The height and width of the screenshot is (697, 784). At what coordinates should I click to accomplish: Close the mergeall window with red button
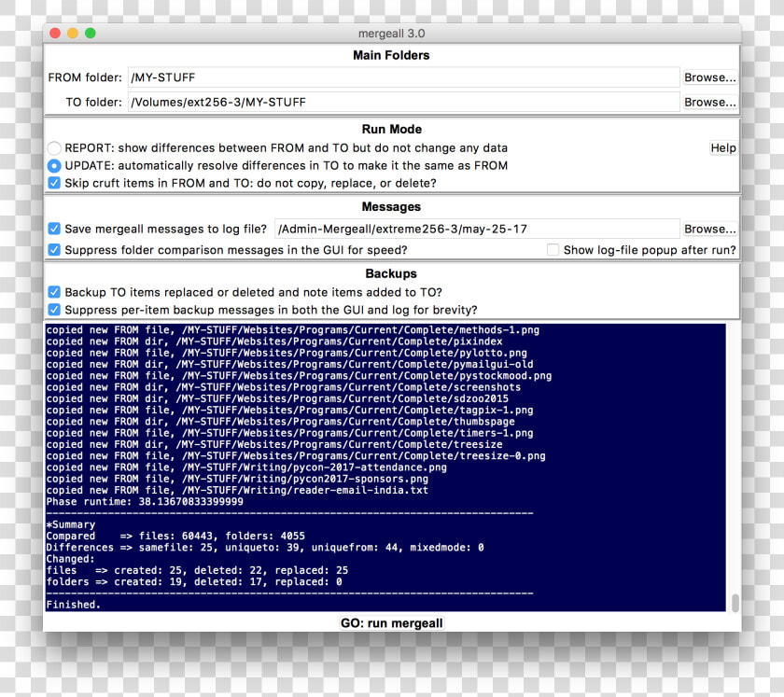pyautogui.click(x=55, y=33)
